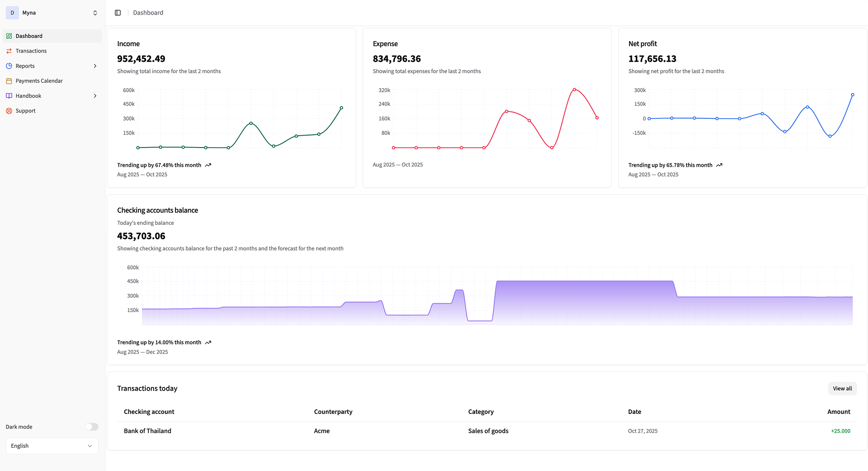Click the trending-up arrow beside Income stats

click(x=208, y=165)
